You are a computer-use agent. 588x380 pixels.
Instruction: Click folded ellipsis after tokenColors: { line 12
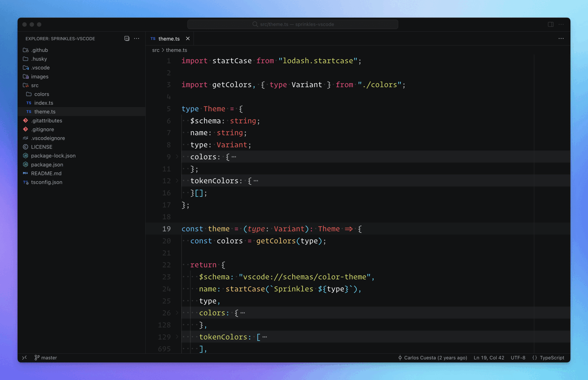point(256,181)
